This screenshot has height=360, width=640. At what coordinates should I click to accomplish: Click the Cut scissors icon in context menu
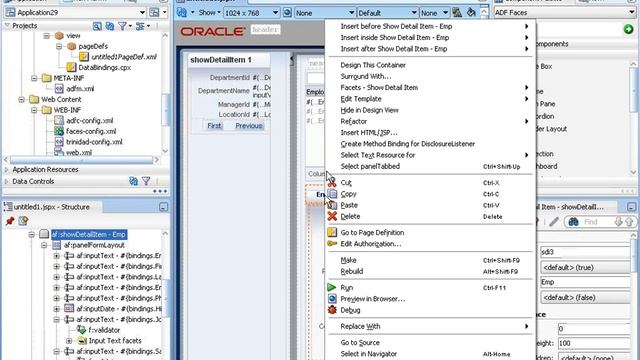coord(332,182)
